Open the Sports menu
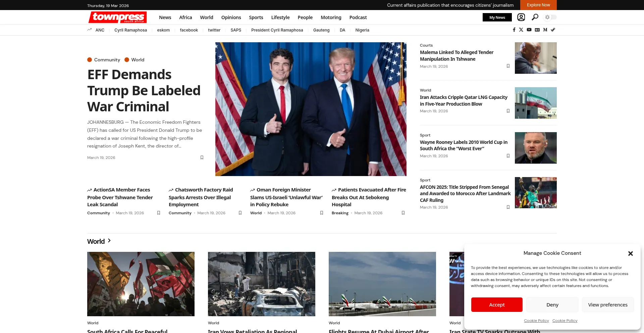Viewport: 644px width, 333px height. (x=256, y=17)
